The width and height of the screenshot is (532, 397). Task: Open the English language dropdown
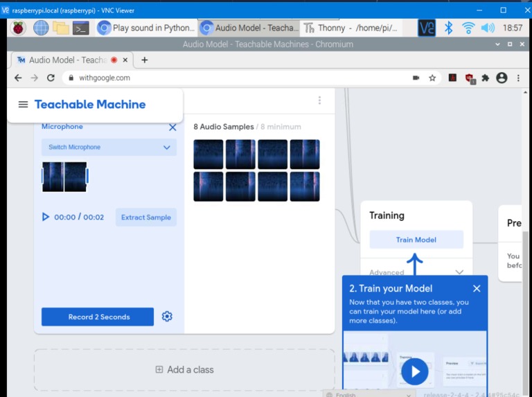coord(369,395)
